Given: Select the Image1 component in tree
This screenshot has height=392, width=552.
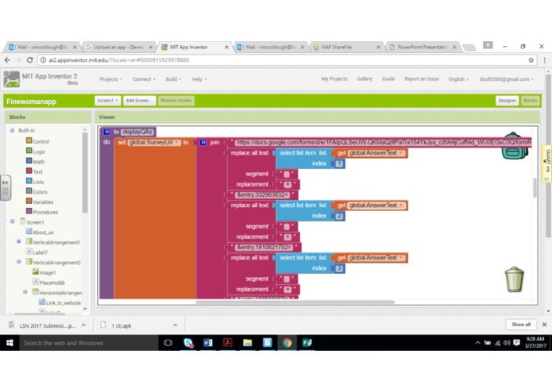Looking at the screenshot, I should point(44,272).
